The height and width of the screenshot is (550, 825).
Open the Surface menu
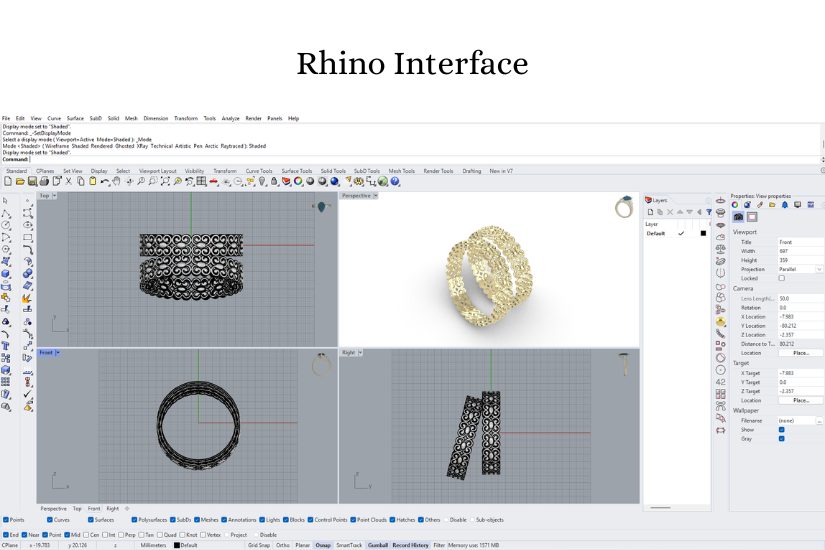pos(75,118)
